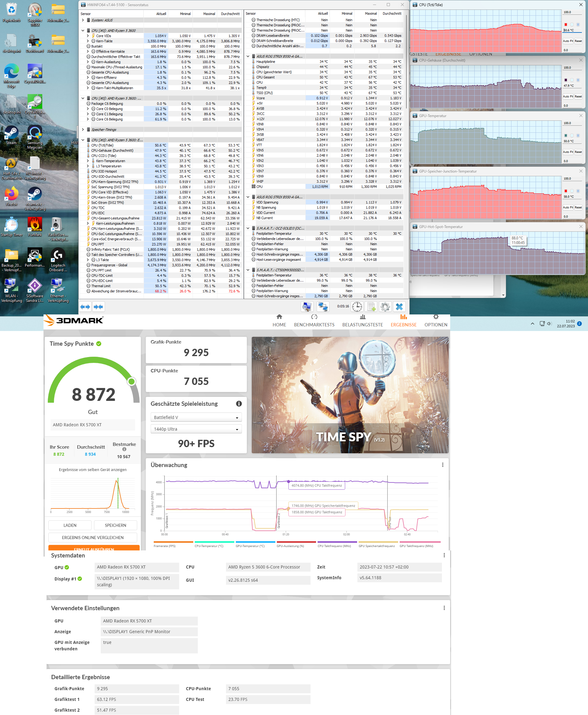
Task: Click the log file with plus icon
Action: 371,307
